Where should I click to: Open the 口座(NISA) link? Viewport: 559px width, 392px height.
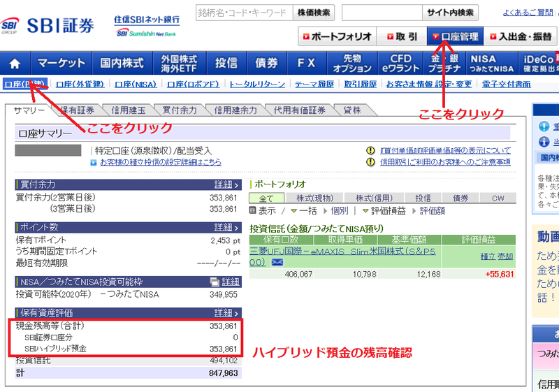136,85
